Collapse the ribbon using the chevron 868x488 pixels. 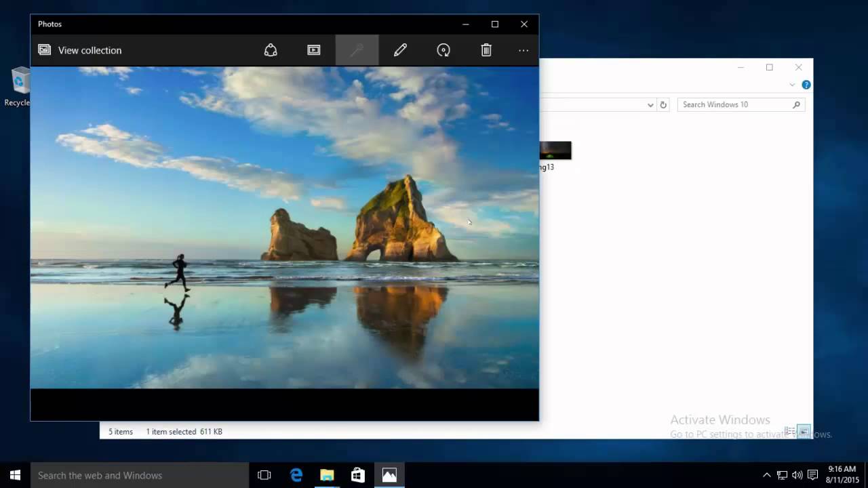[x=792, y=85]
